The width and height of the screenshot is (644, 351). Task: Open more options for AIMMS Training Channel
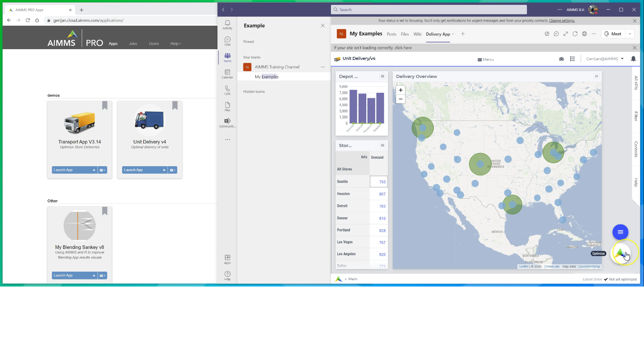tap(323, 67)
